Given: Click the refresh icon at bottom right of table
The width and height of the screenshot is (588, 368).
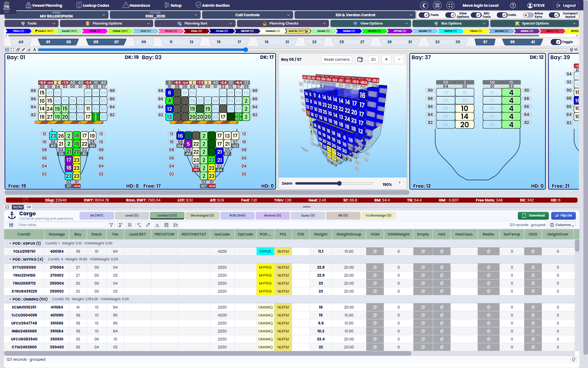Looking at the screenshot, I should tap(574, 359).
